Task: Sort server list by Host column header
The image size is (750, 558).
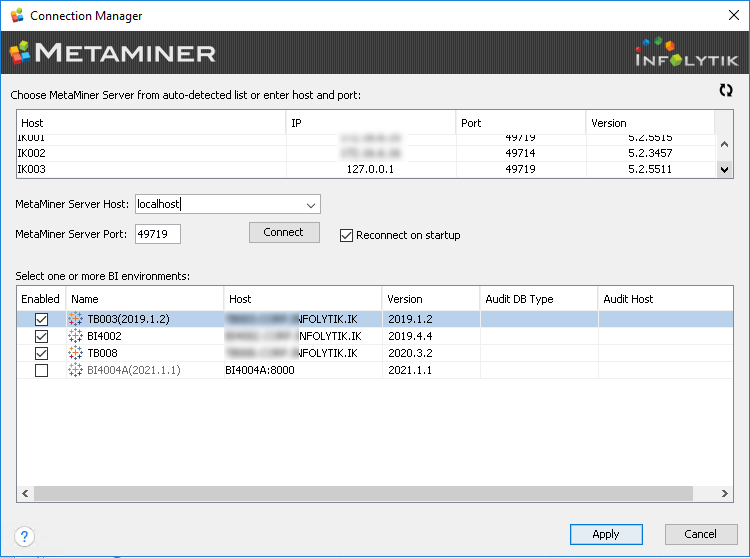Action: pyautogui.click(x=151, y=123)
